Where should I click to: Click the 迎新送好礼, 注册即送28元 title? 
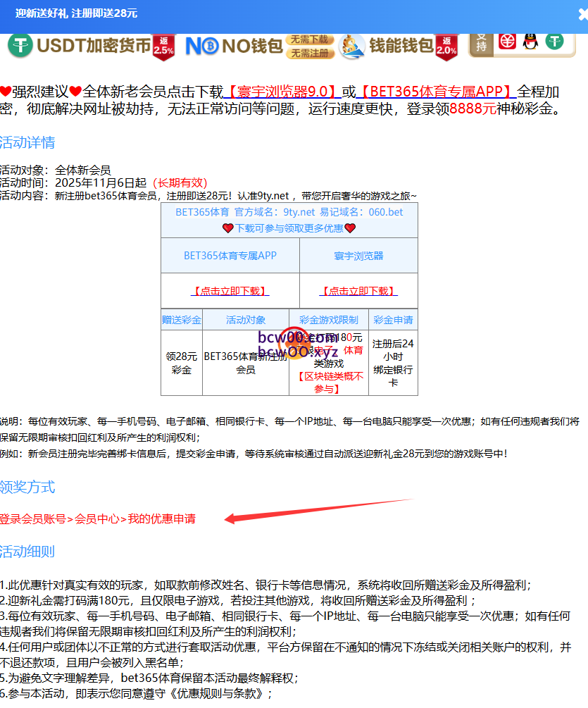76,13
